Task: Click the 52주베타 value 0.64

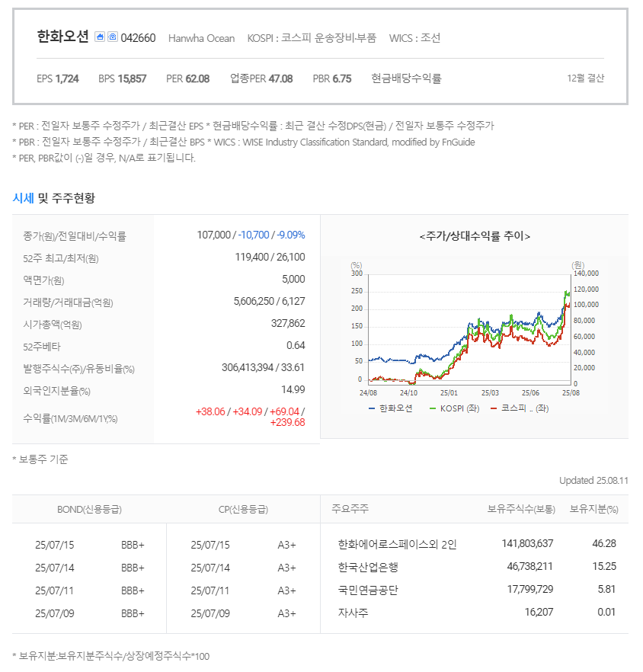Action: point(296,345)
